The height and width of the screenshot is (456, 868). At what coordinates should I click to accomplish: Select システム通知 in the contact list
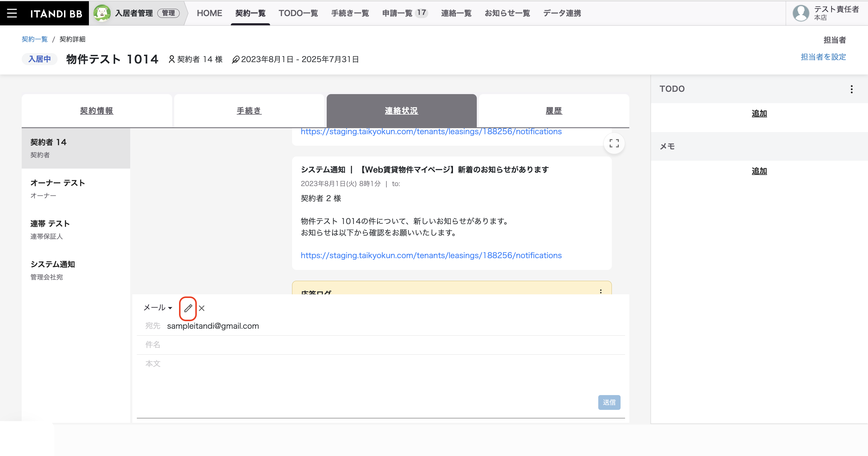[x=76, y=271]
